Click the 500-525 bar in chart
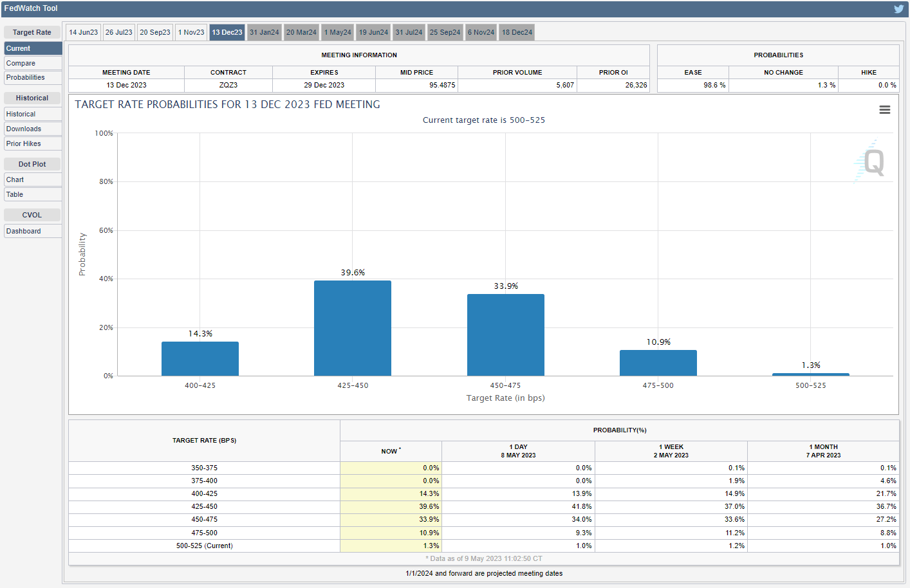Screen dimensions: 910x588 [811, 374]
